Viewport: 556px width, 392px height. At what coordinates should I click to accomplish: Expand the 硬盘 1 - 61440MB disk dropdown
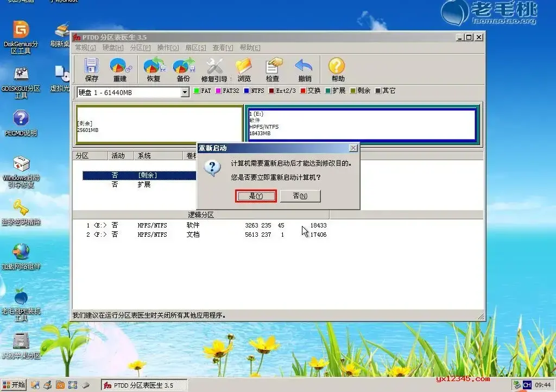pyautogui.click(x=185, y=92)
